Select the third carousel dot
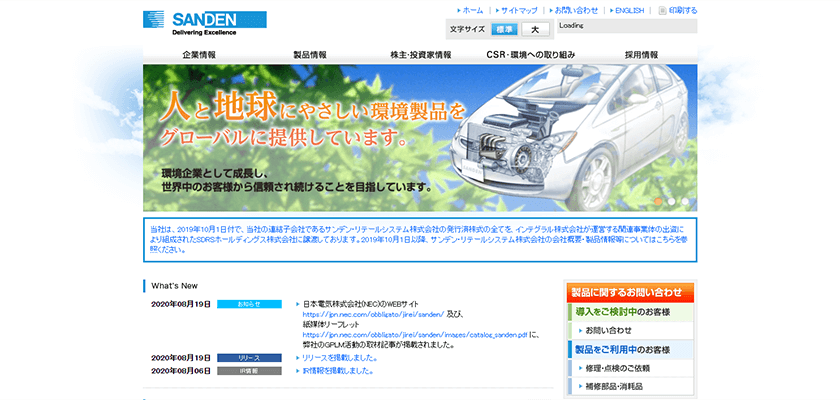The width and height of the screenshot is (840, 400). point(685,201)
